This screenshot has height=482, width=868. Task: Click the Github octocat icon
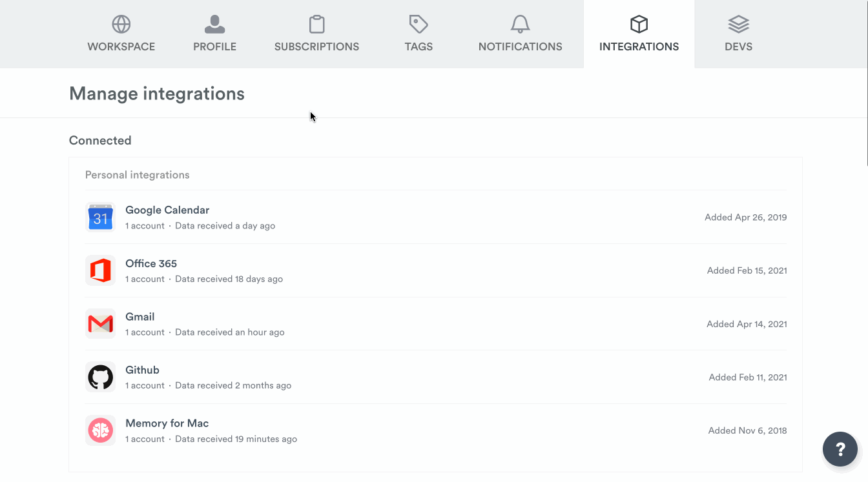pyautogui.click(x=100, y=377)
